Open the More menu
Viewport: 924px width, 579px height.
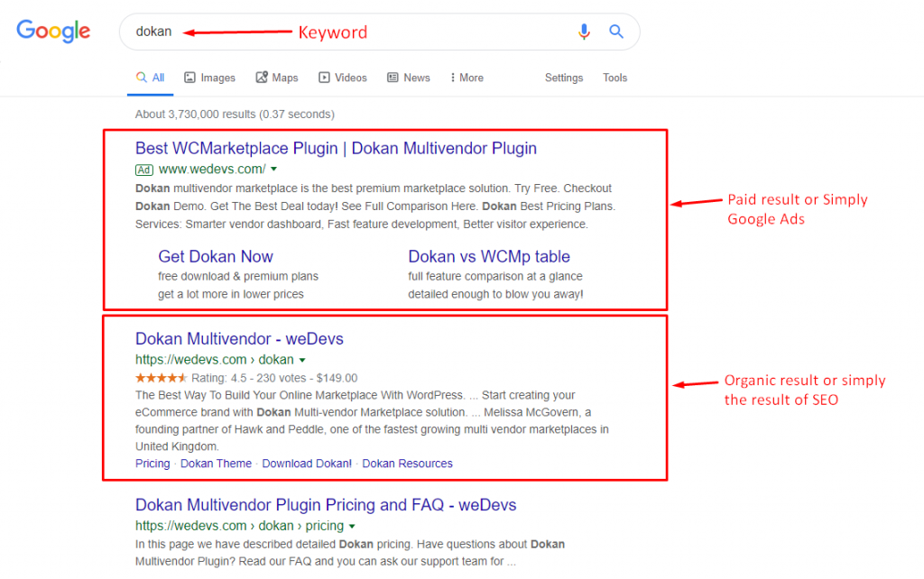[467, 78]
